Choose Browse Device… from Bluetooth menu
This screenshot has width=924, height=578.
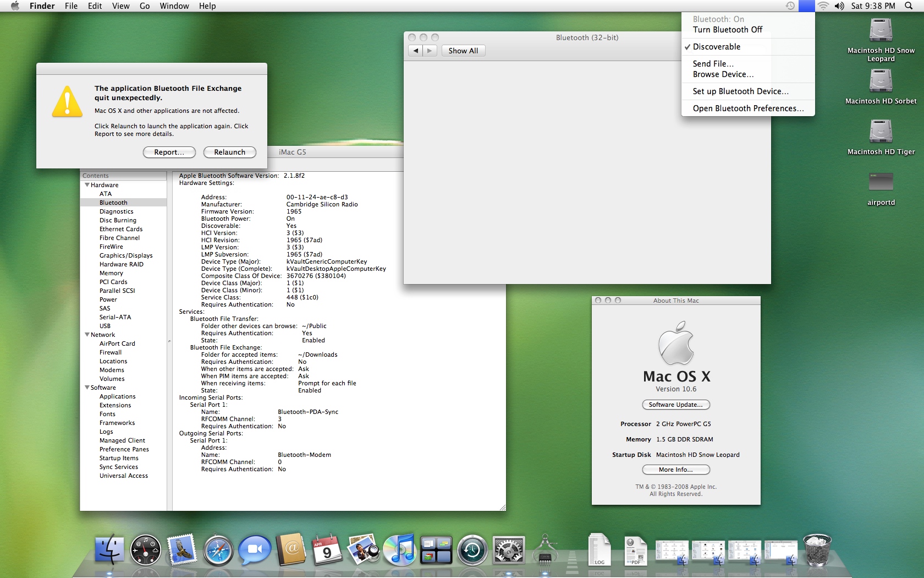click(x=747, y=74)
